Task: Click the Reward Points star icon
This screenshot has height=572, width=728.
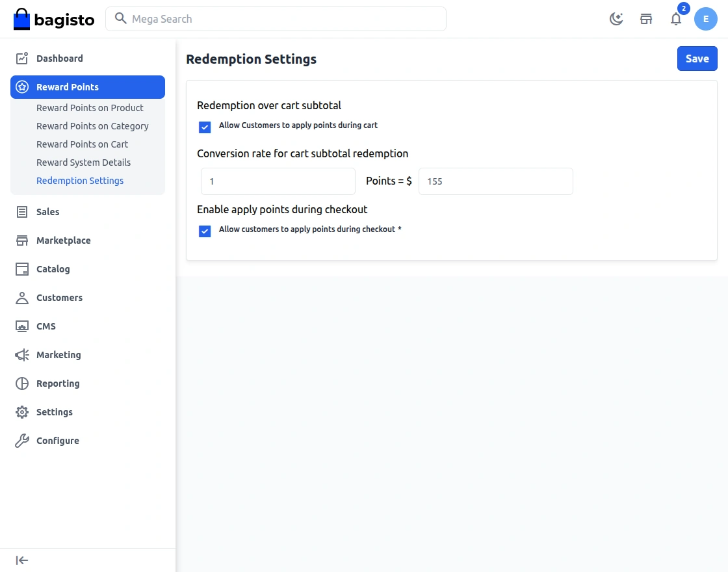Action: tap(22, 87)
